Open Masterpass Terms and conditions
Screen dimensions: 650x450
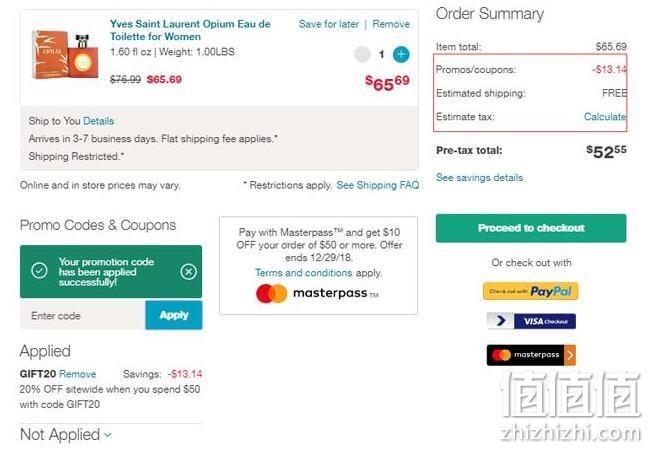pyautogui.click(x=303, y=273)
